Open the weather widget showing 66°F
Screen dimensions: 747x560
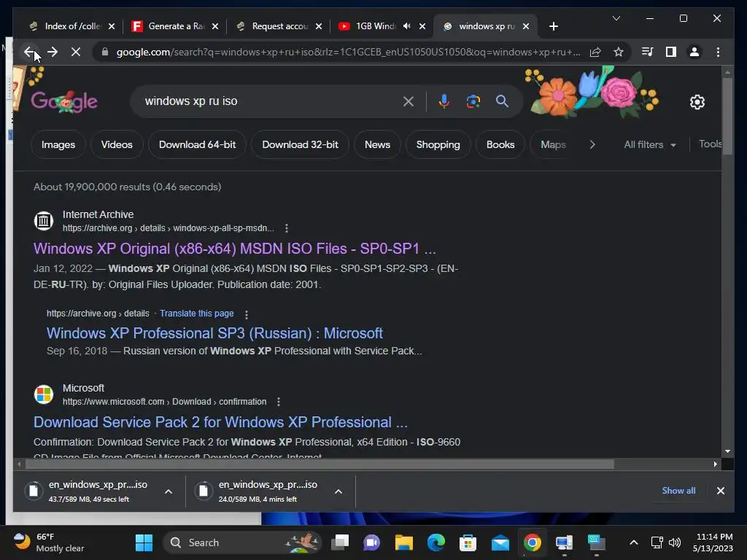[x=49, y=542]
